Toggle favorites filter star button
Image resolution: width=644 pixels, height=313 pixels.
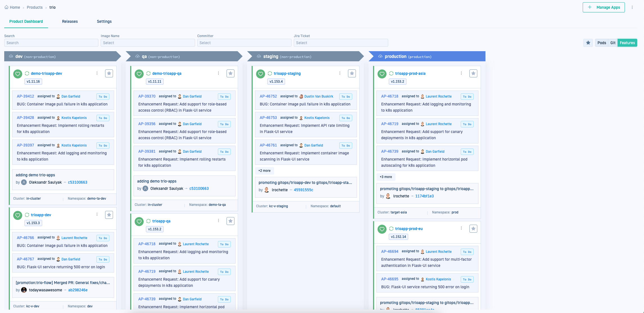point(588,43)
